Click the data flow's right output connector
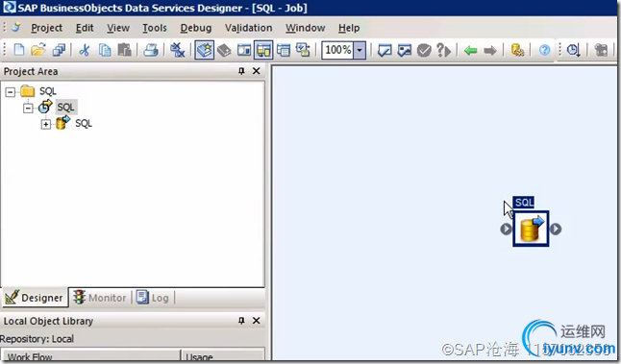The height and width of the screenshot is (364, 621). (x=556, y=229)
